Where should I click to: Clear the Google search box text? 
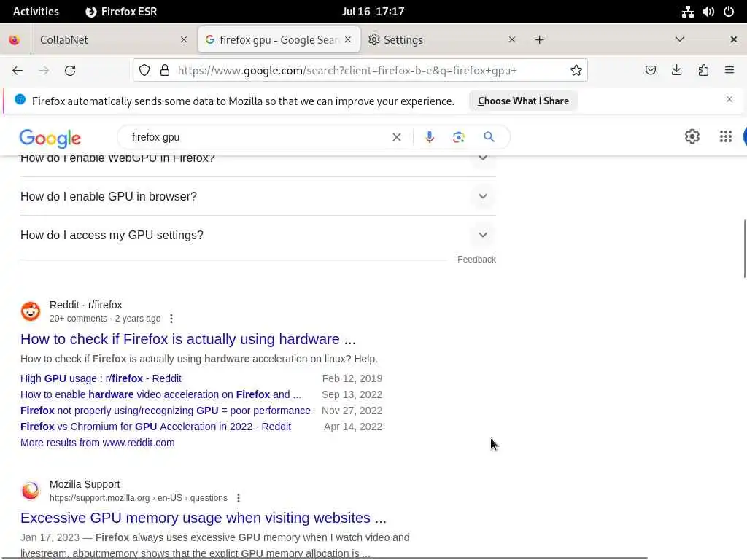click(396, 137)
